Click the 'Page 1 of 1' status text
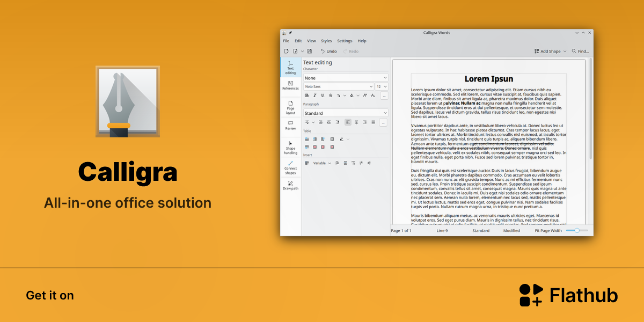 (401, 231)
